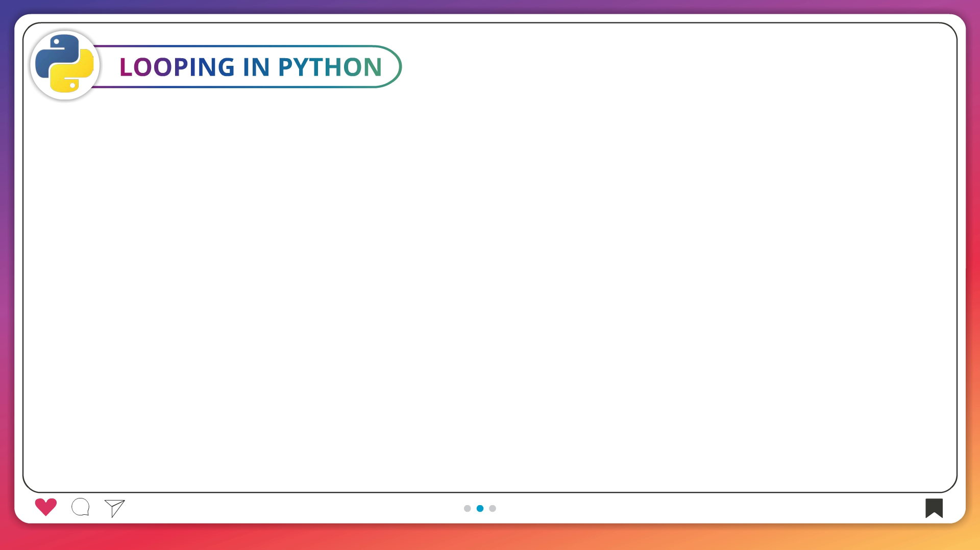Share the post using the paper plane icon

[x=115, y=508]
